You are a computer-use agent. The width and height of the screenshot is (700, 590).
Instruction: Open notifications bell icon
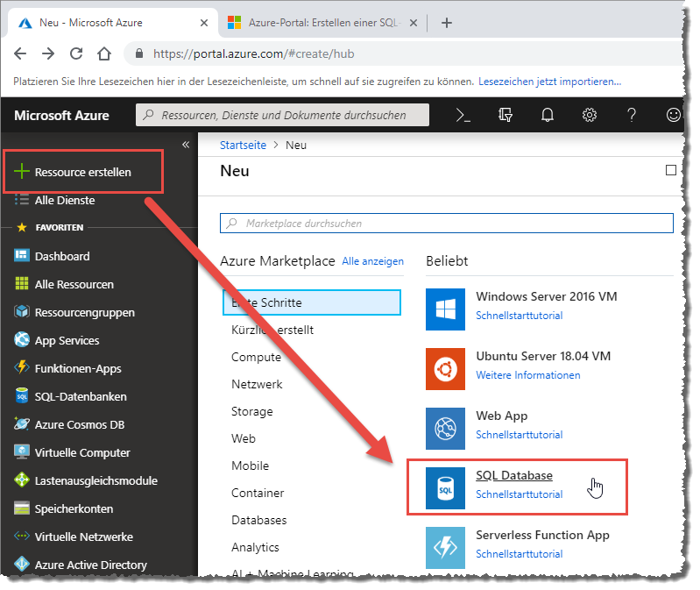(548, 115)
